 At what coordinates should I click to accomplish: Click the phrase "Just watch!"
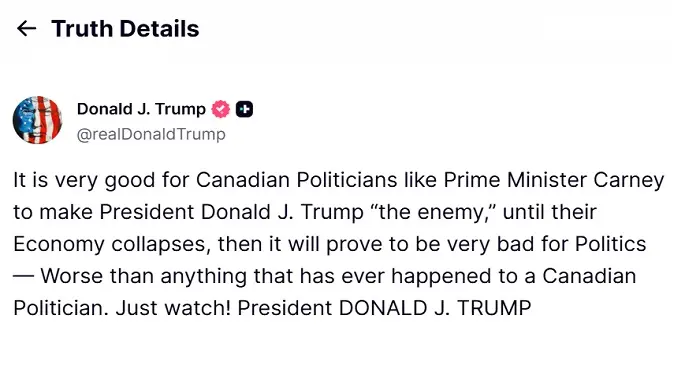coord(173,308)
